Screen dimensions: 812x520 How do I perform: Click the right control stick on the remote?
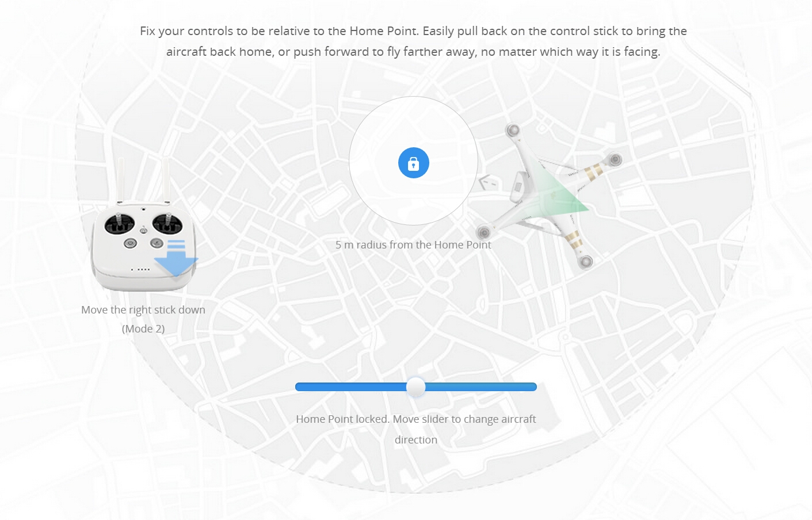(x=167, y=223)
